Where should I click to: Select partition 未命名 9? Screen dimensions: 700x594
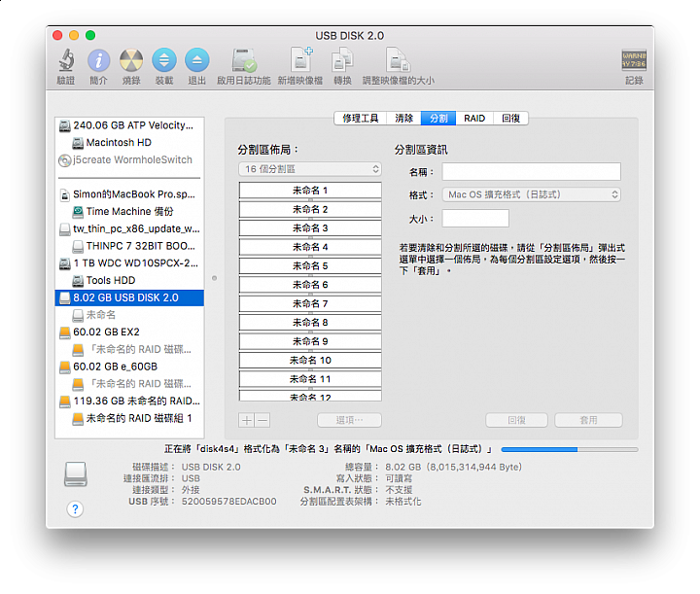click(310, 341)
